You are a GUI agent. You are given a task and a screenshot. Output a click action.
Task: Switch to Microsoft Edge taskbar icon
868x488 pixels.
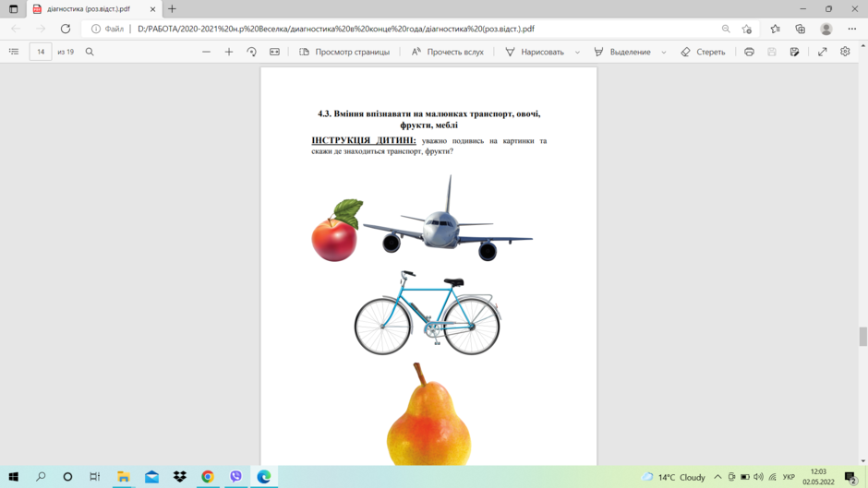click(264, 476)
